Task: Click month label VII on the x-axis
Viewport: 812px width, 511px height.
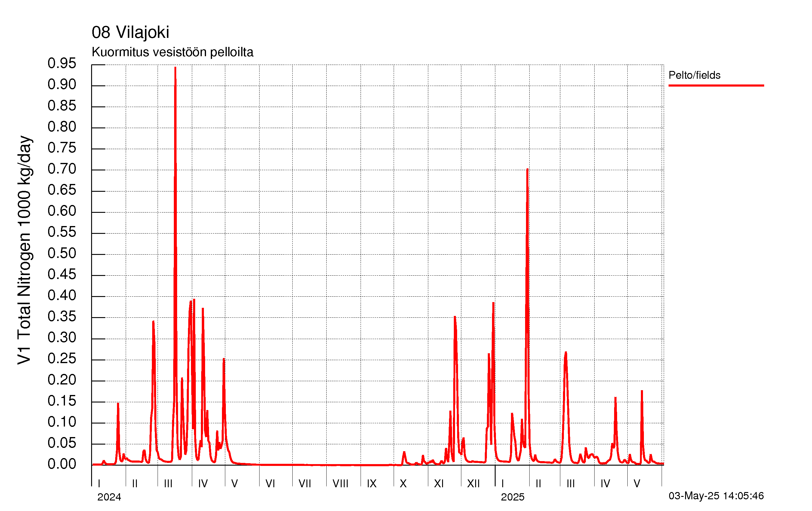Action: point(304,484)
